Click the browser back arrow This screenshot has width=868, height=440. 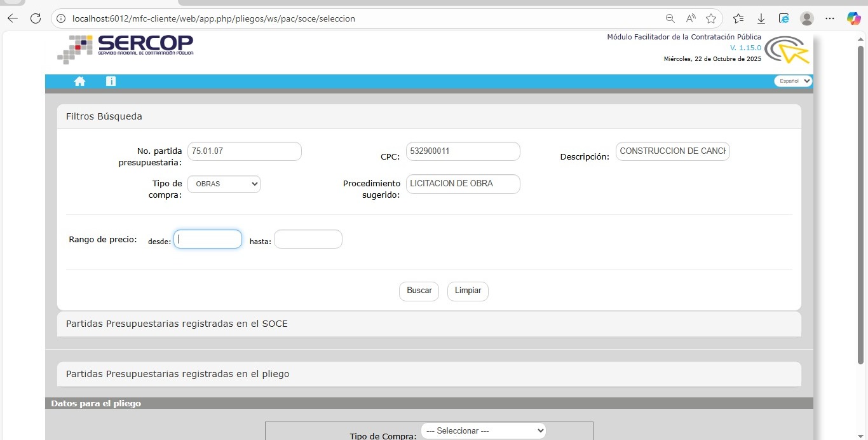[12, 18]
